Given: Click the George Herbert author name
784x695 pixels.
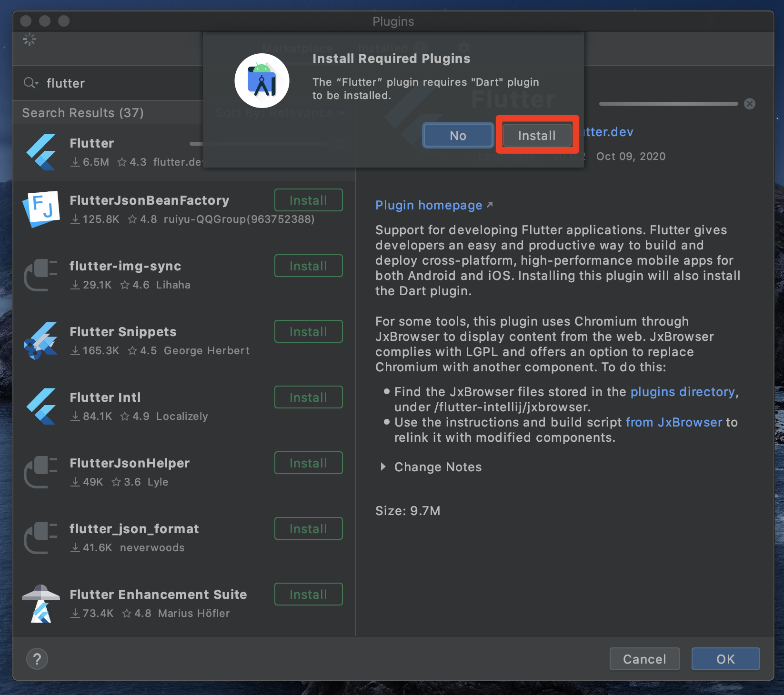Looking at the screenshot, I should [x=207, y=350].
